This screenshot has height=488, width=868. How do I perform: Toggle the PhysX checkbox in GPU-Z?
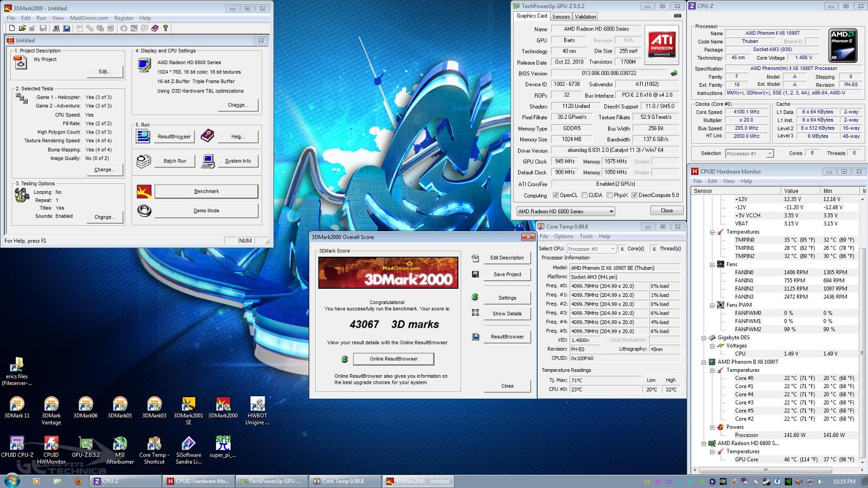click(x=610, y=195)
